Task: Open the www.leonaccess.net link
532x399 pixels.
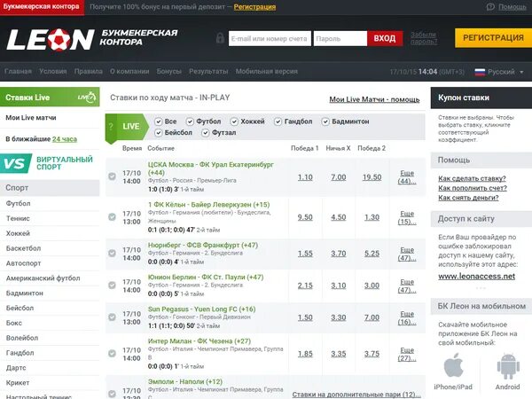Action: coord(477,276)
